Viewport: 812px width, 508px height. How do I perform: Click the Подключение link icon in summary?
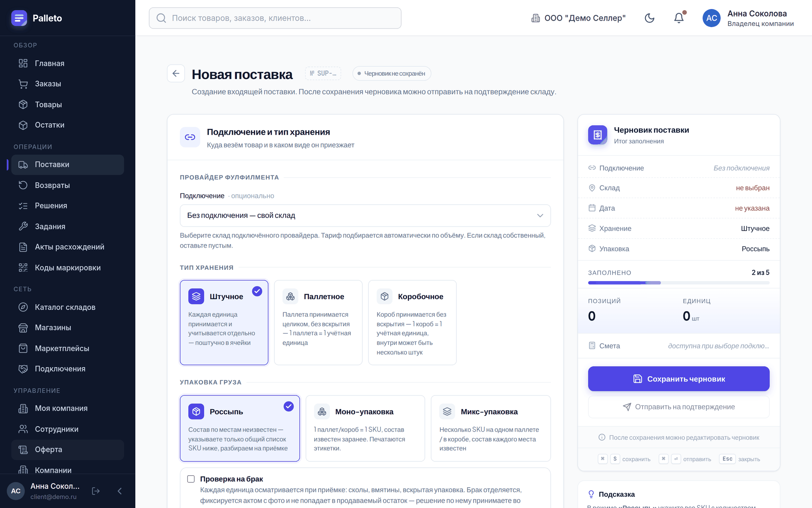pos(592,168)
